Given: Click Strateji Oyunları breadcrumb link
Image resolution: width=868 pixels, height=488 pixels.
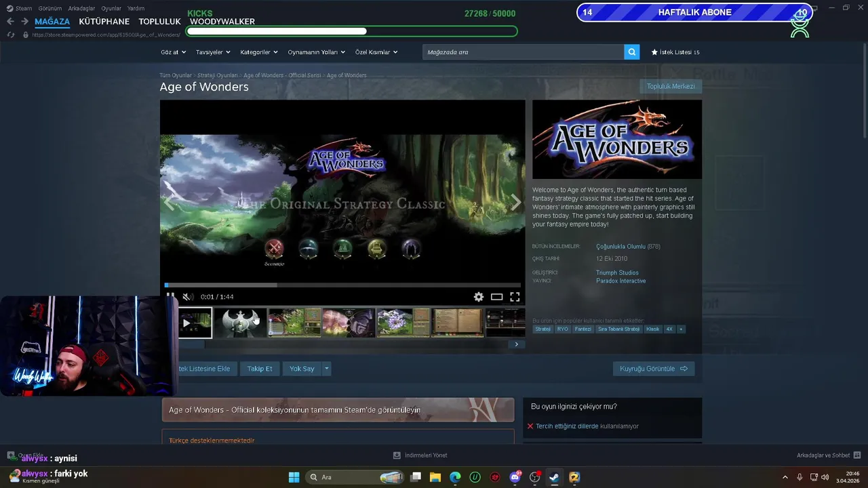Looking at the screenshot, I should [218, 75].
